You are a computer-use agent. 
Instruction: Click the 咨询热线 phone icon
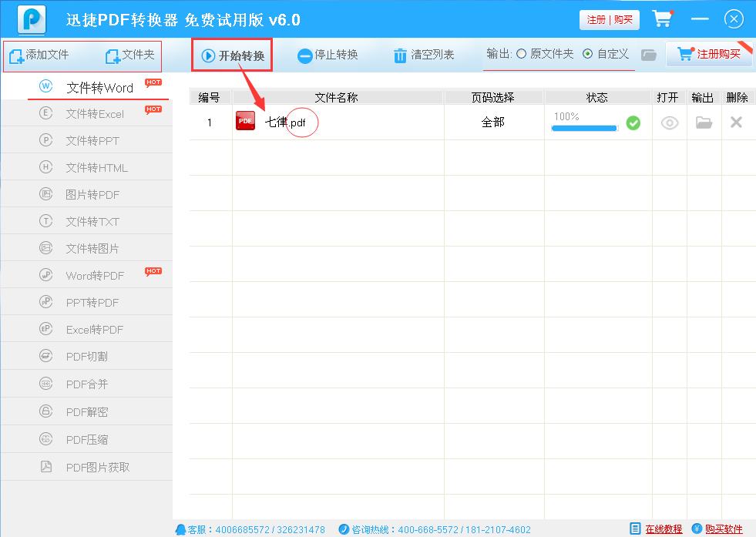(x=344, y=529)
